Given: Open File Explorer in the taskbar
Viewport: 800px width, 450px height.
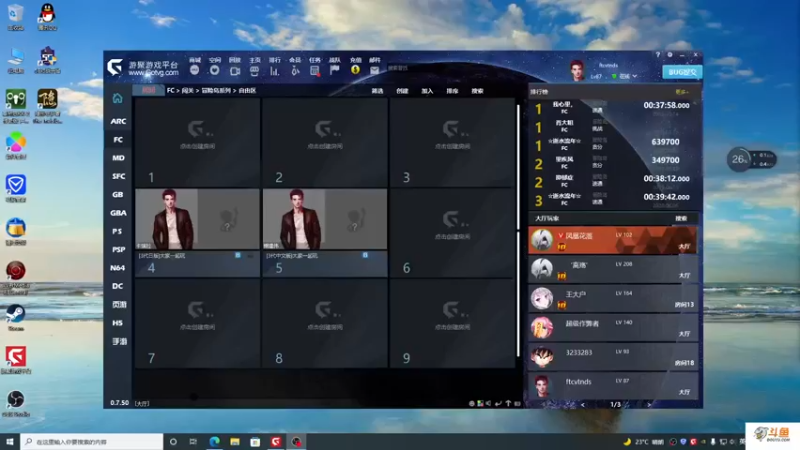Looking at the screenshot, I should pyautogui.click(x=235, y=441).
